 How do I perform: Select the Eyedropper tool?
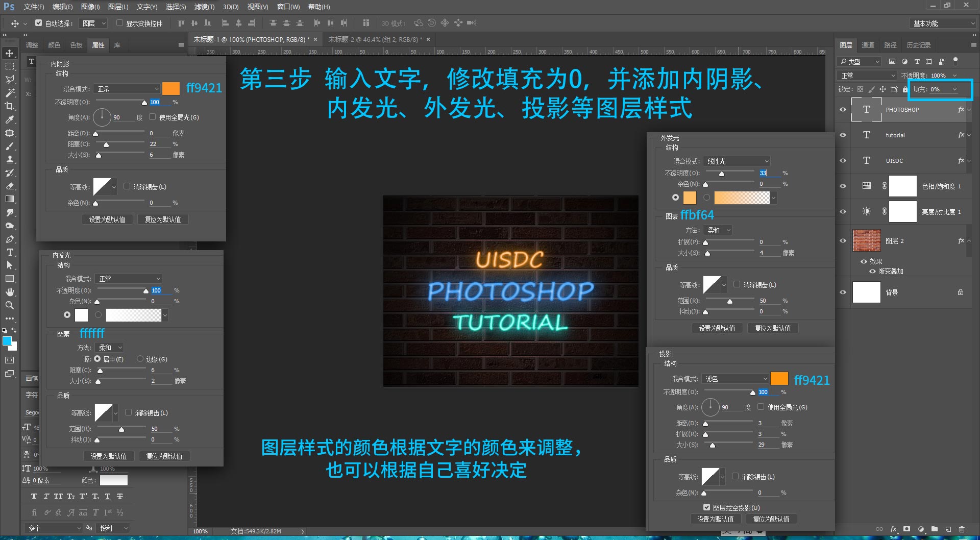[10, 119]
